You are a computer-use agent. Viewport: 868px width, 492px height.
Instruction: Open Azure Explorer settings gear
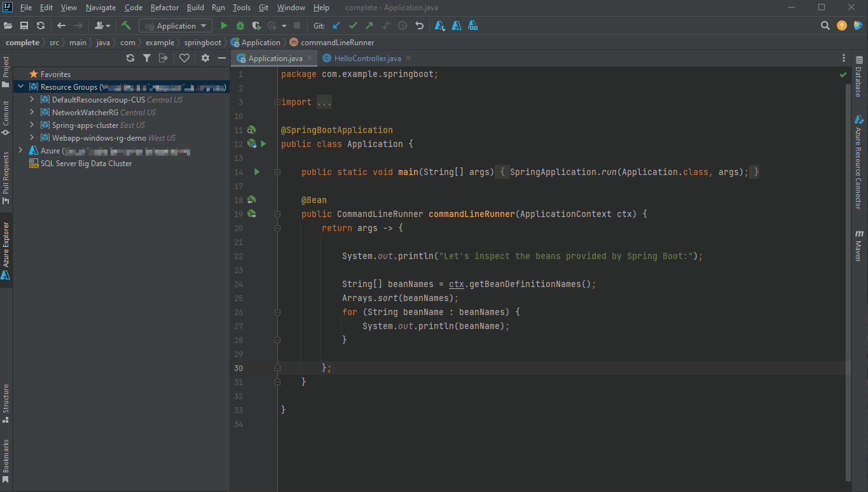[205, 58]
